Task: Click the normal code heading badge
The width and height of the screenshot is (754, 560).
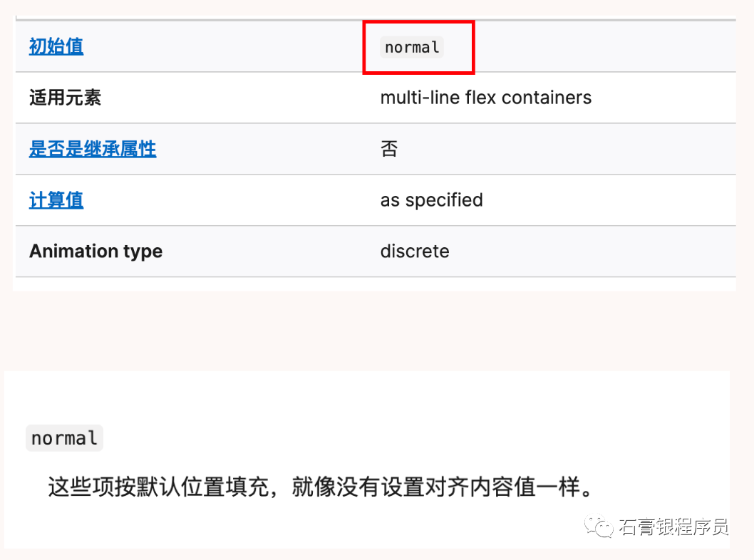Action: (64, 438)
